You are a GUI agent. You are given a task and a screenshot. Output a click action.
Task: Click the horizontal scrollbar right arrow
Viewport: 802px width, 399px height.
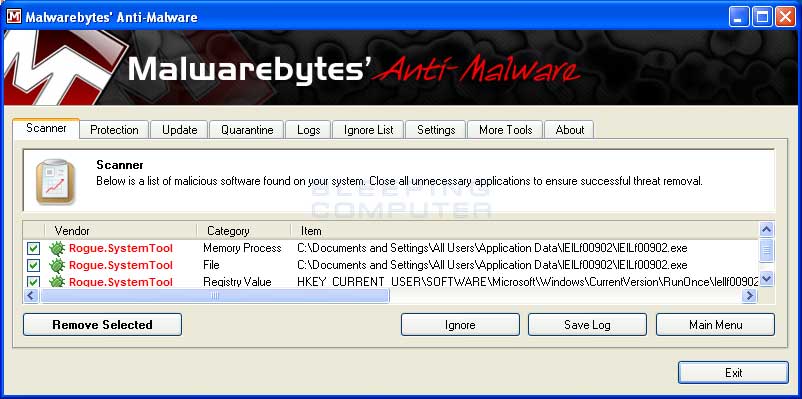click(750, 295)
